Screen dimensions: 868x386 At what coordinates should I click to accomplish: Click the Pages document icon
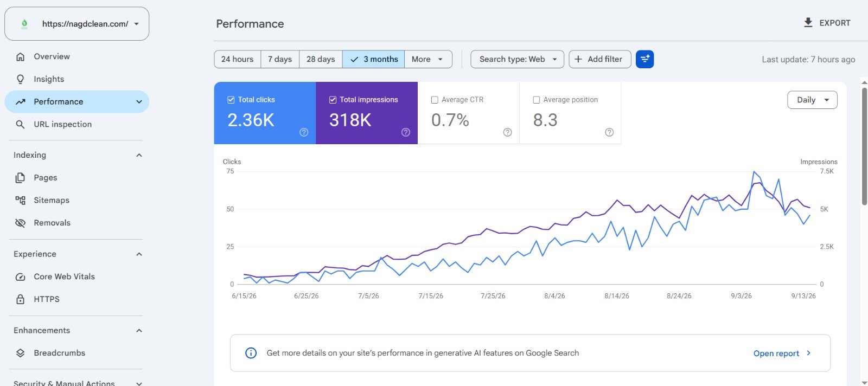pos(20,178)
